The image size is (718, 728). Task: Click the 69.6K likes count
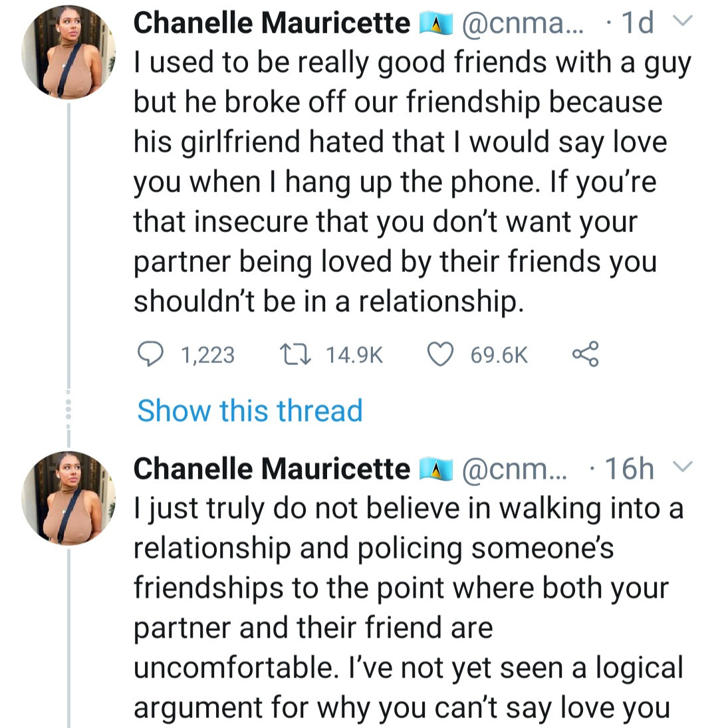pos(499,355)
